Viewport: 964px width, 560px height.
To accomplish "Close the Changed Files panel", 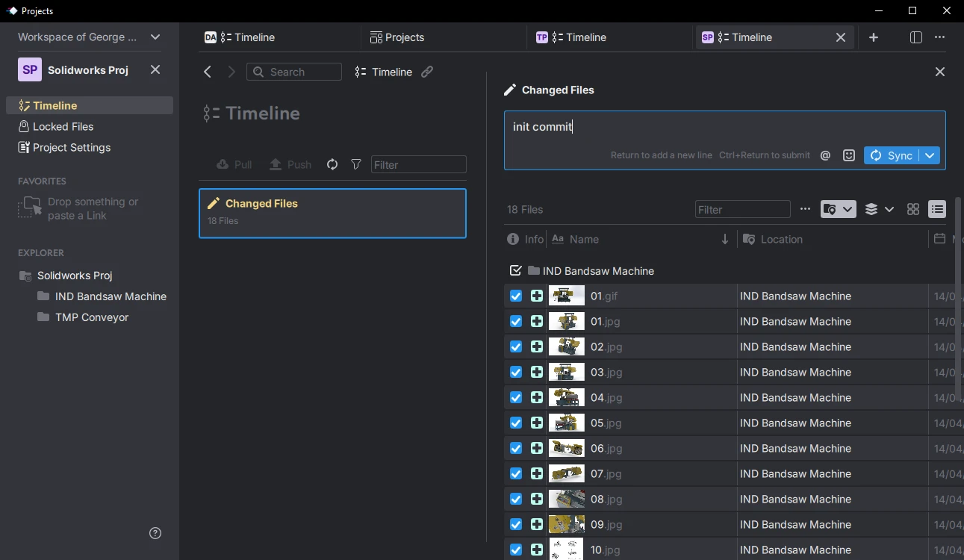I will (940, 72).
